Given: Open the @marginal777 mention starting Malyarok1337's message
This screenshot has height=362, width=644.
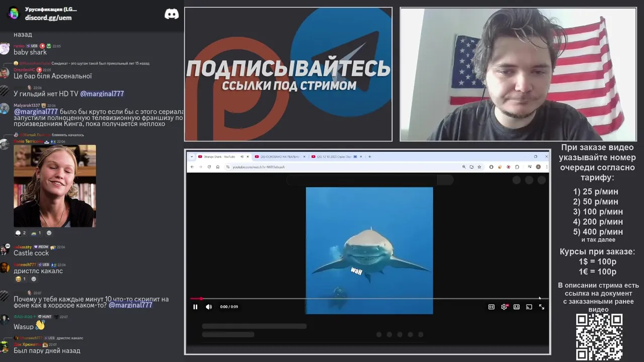Looking at the screenshot, I should point(36,112).
